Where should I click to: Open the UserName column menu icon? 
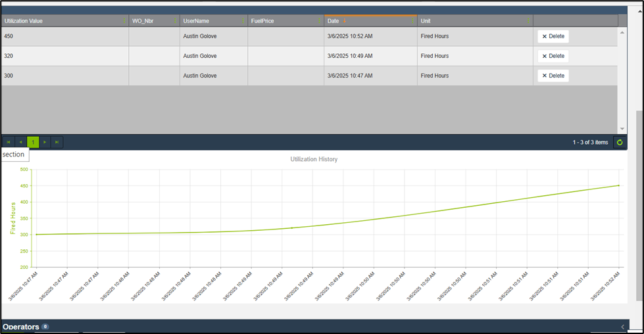coord(243,21)
